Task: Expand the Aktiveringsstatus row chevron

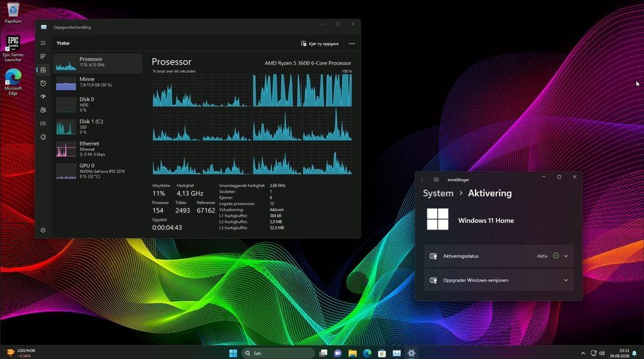Action: [566, 256]
